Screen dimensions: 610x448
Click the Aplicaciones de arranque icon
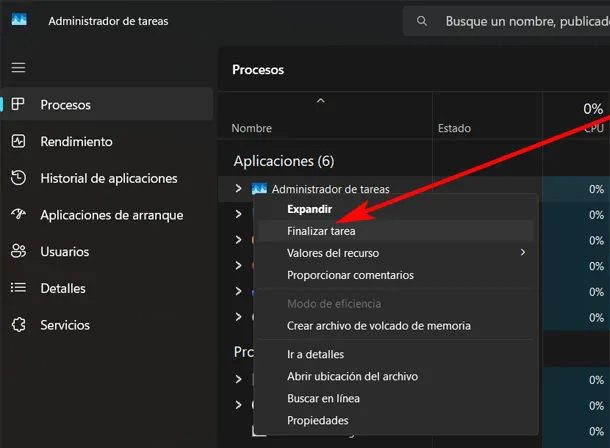point(18,215)
